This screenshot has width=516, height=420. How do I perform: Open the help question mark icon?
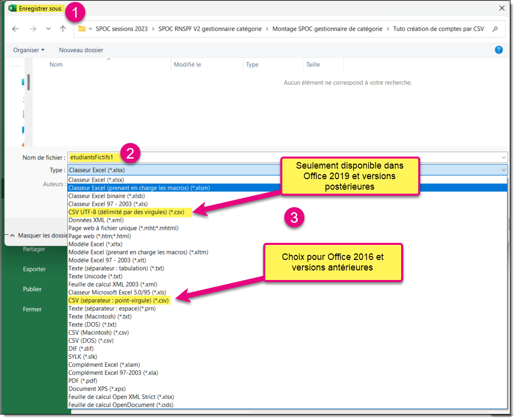498,50
